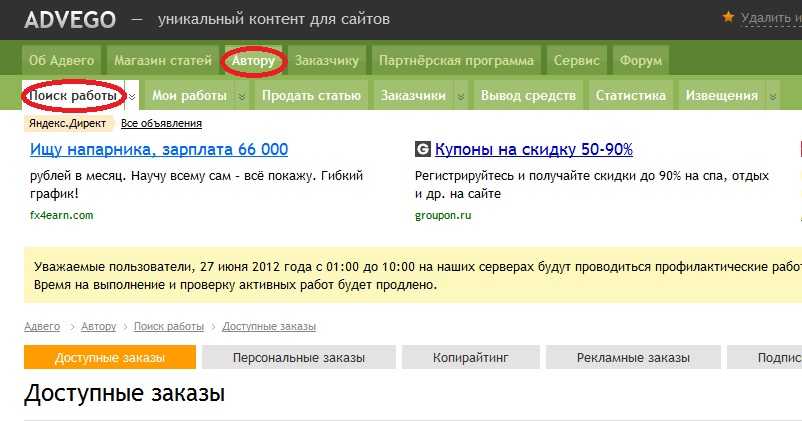The width and height of the screenshot is (802, 421).
Task: Click the Groupon G icon
Action: [x=422, y=149]
